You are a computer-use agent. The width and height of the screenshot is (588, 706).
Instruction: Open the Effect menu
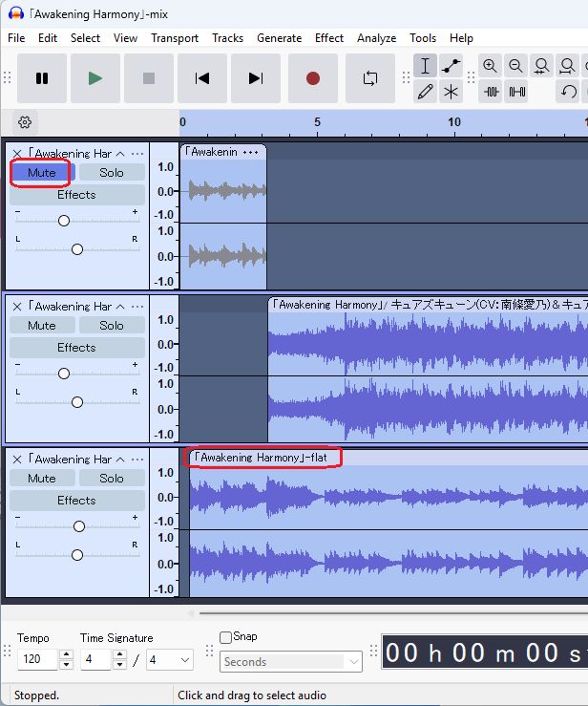pyautogui.click(x=329, y=38)
